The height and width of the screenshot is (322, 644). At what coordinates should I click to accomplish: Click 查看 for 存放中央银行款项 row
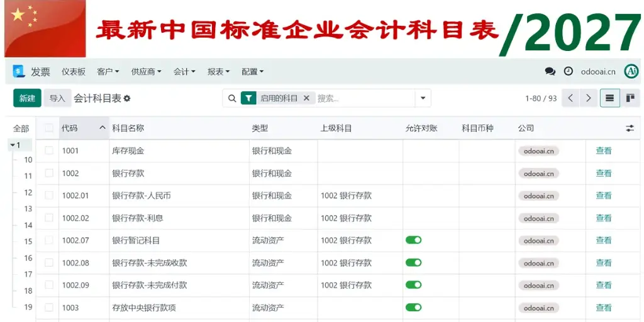(x=604, y=307)
